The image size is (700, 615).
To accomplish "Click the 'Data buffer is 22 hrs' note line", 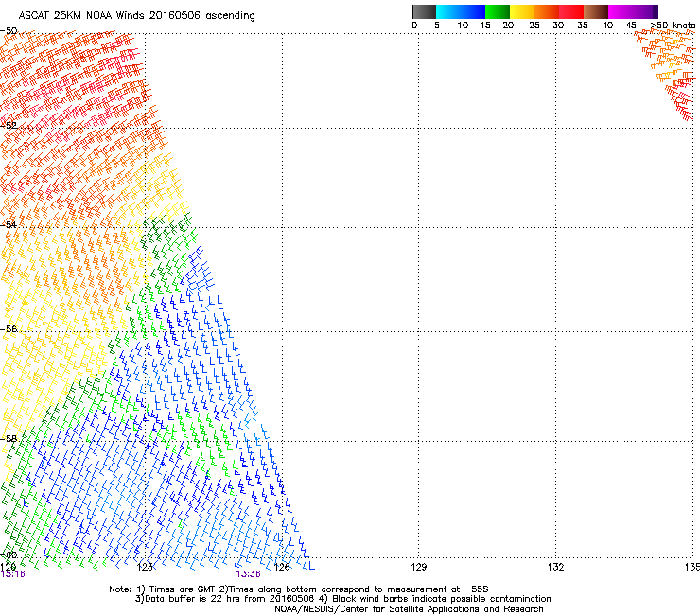I will point(342,599).
